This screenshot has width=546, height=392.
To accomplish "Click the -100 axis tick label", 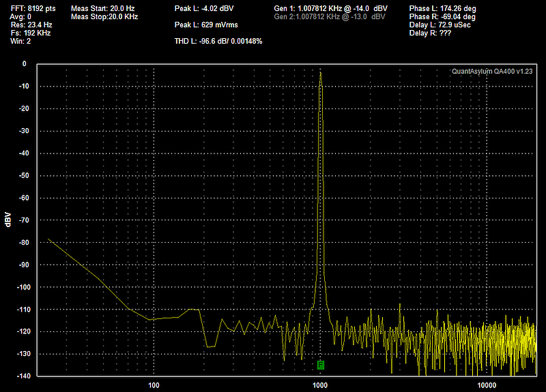I will click(x=23, y=287).
